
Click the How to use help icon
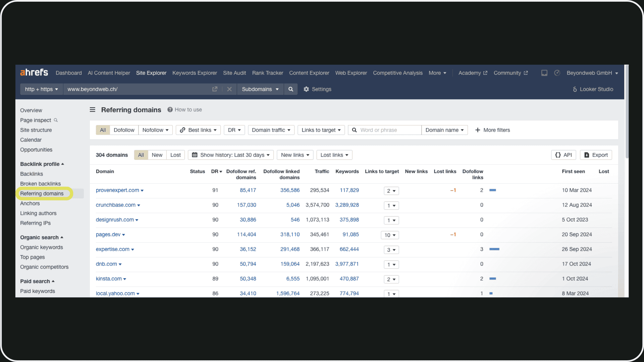170,110
